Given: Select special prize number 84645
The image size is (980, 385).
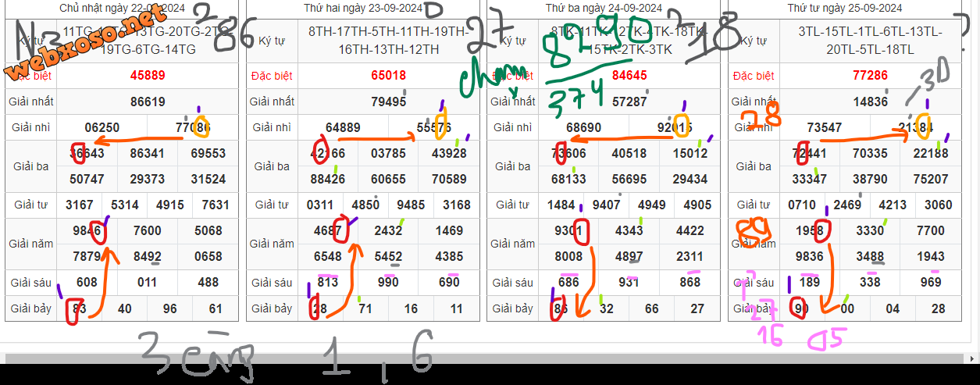Looking at the screenshot, I should click(x=629, y=76).
